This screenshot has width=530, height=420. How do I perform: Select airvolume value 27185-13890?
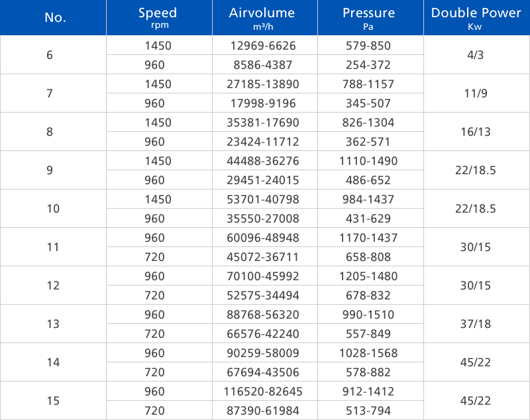coord(263,84)
